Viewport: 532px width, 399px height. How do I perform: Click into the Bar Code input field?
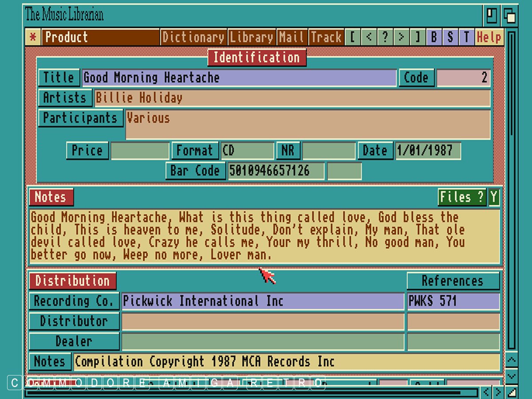276,171
